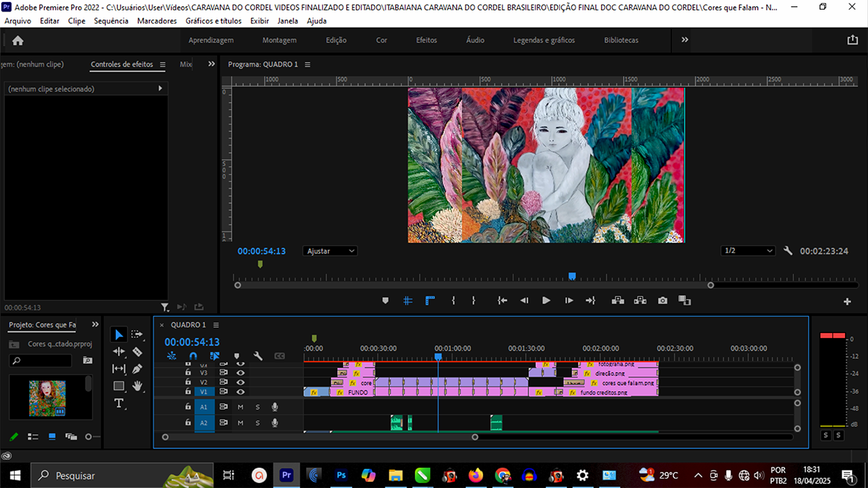Screen dimensions: 868x488
Task: Click Go to Out point
Action: click(x=591, y=300)
